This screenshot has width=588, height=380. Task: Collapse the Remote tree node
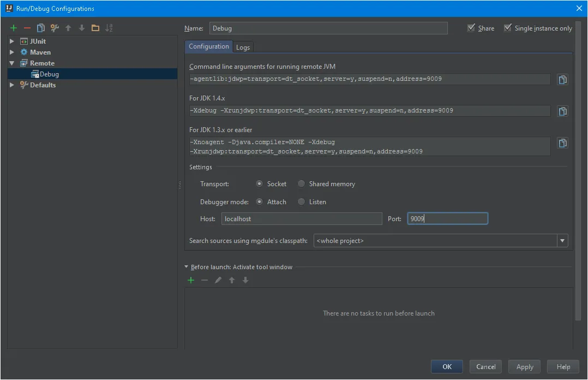point(11,63)
